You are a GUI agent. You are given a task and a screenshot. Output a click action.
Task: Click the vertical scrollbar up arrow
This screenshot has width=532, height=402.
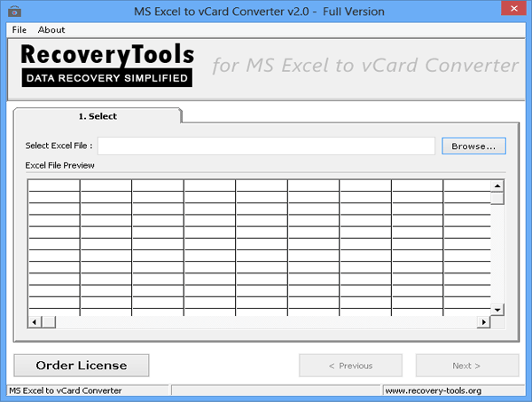(x=497, y=185)
